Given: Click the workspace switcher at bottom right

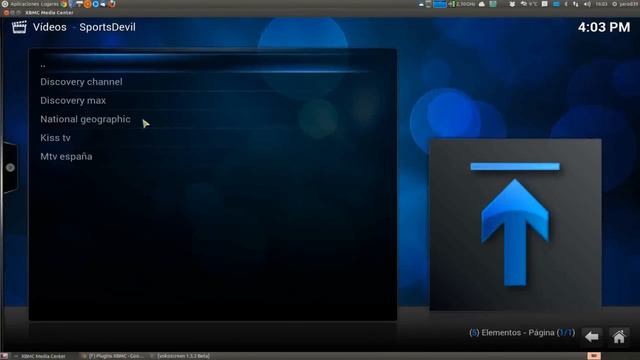Looking at the screenshot, I should pyautogui.click(x=594, y=356).
